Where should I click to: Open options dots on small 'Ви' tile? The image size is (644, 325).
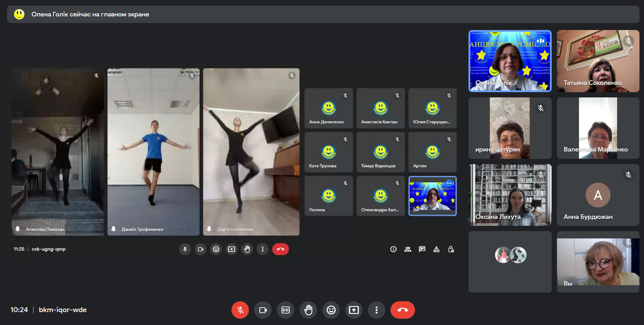(x=449, y=183)
